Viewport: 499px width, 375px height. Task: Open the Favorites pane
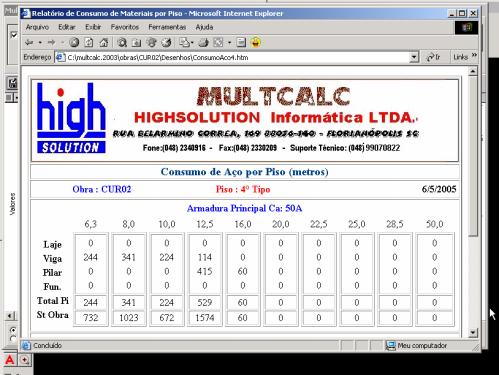pos(136,42)
